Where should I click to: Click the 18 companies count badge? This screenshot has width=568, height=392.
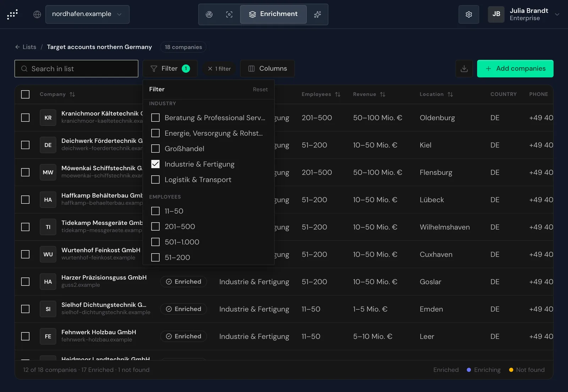(183, 47)
